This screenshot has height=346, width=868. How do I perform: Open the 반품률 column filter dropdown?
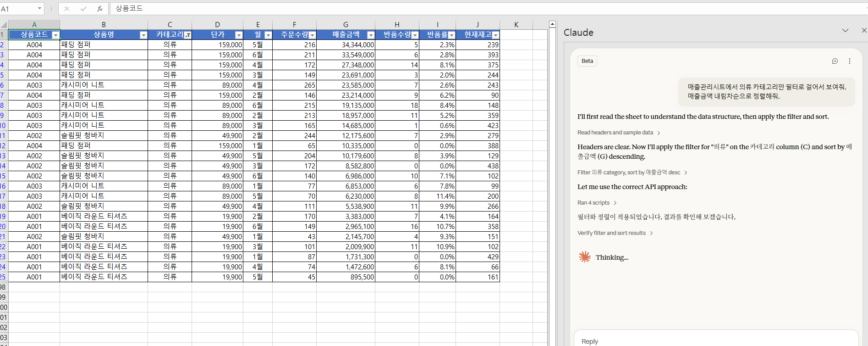tap(451, 35)
